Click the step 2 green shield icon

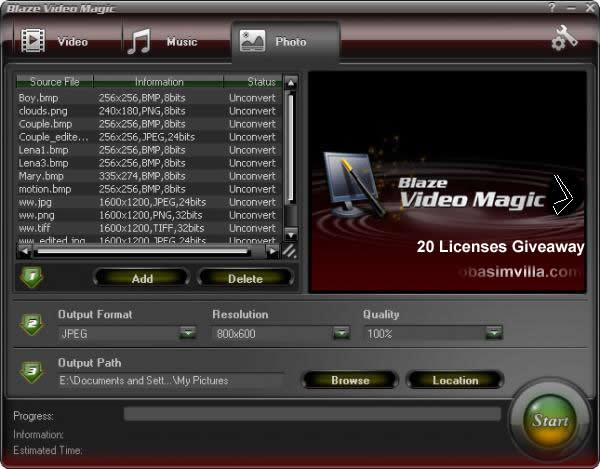tap(31, 325)
